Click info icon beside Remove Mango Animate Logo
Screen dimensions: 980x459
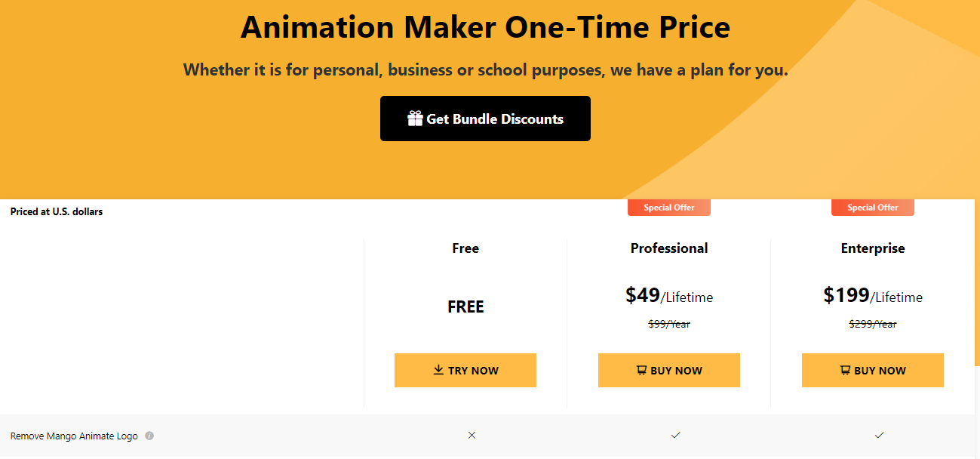tap(149, 435)
